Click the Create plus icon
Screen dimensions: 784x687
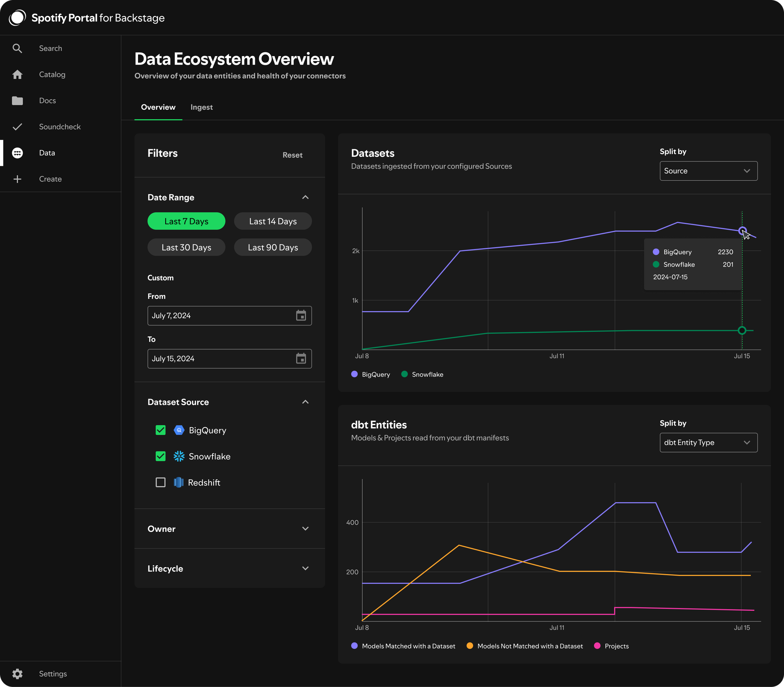click(x=17, y=179)
